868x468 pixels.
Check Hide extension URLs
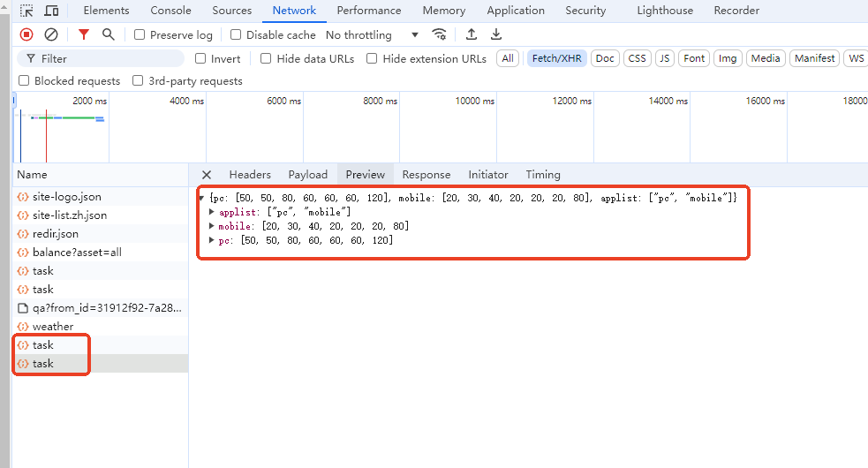click(372, 58)
